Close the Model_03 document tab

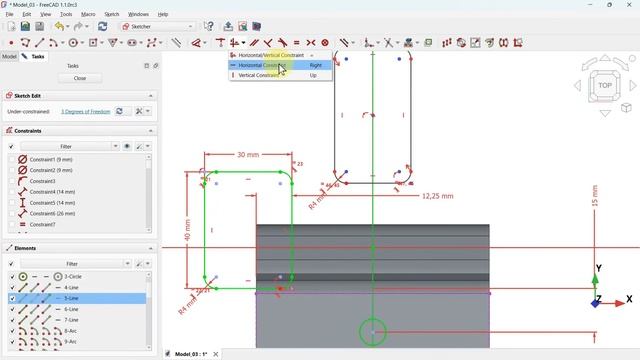pyautogui.click(x=216, y=354)
